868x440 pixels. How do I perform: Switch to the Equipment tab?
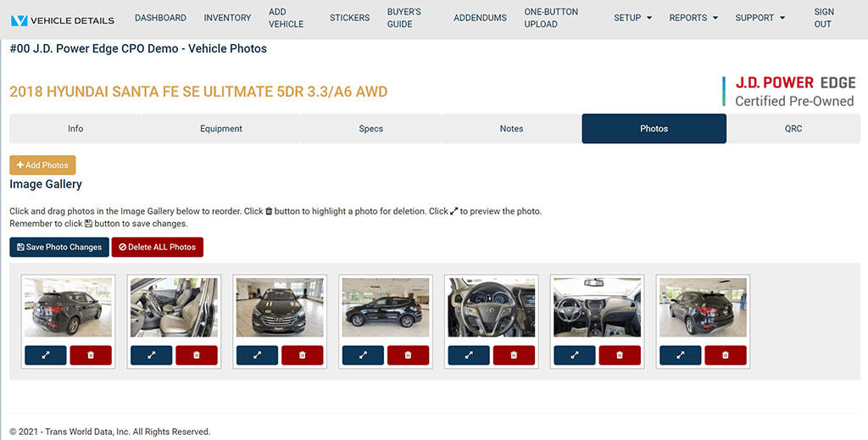221,128
